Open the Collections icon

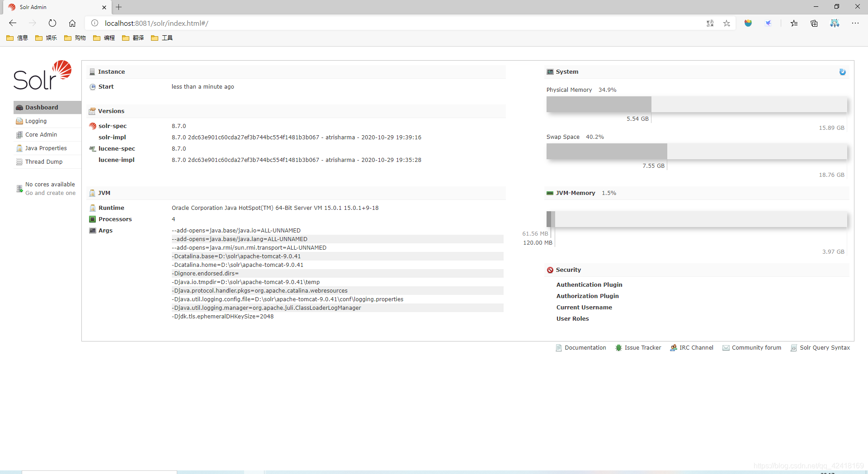814,23
